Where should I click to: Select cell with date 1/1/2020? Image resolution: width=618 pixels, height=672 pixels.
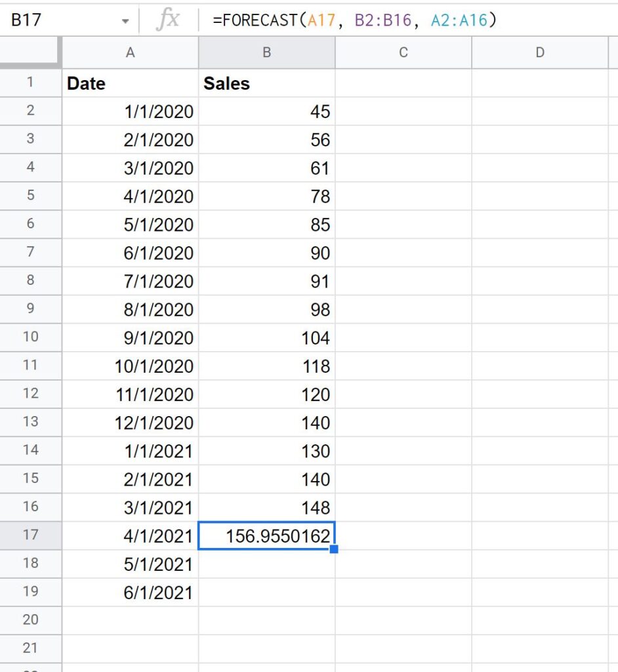[x=131, y=112]
